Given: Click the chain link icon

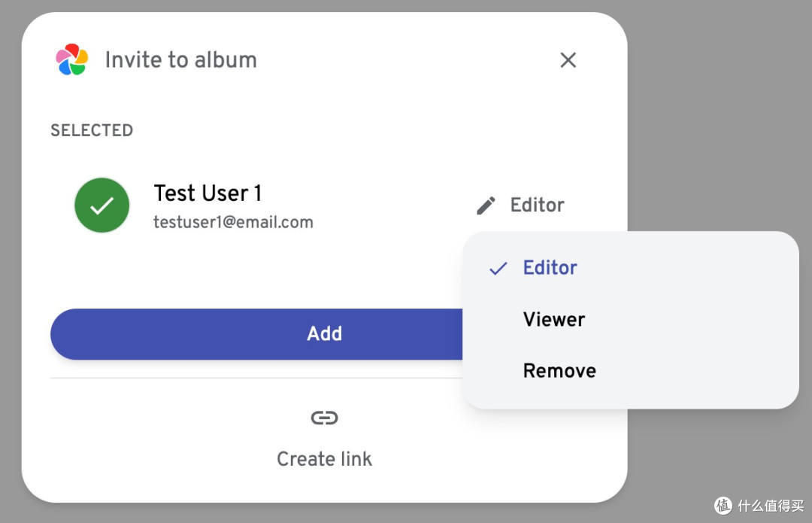Looking at the screenshot, I should 324,417.
